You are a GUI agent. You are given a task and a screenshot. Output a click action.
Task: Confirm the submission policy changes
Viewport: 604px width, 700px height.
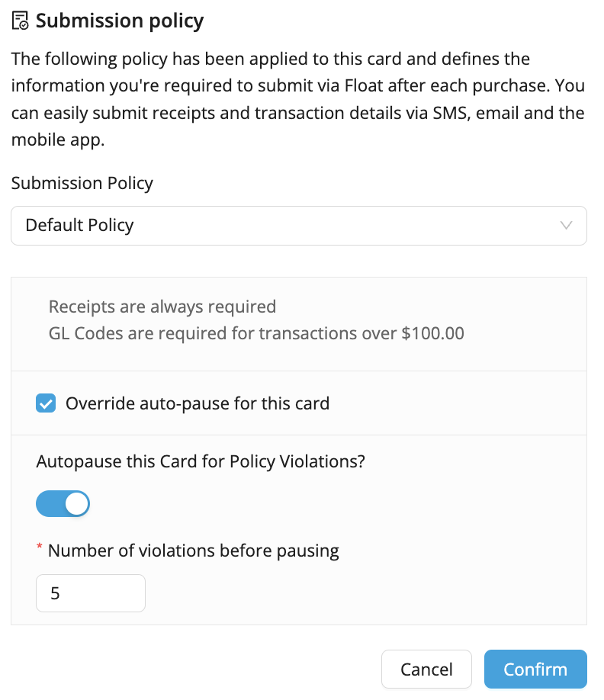coord(535,669)
